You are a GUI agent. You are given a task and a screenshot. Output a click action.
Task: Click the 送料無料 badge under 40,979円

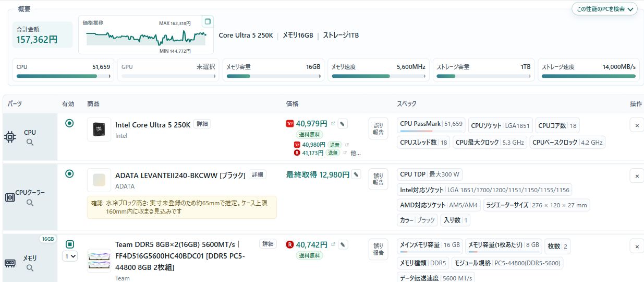[310, 135]
